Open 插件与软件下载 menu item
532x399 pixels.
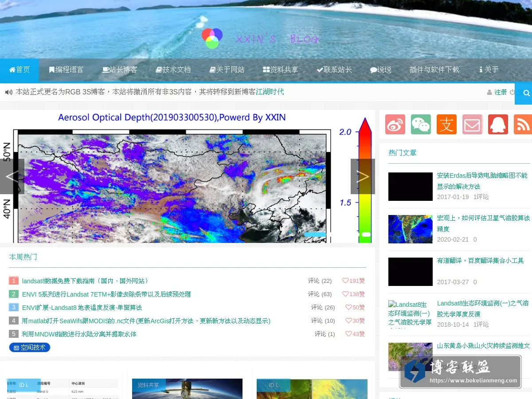(x=434, y=70)
